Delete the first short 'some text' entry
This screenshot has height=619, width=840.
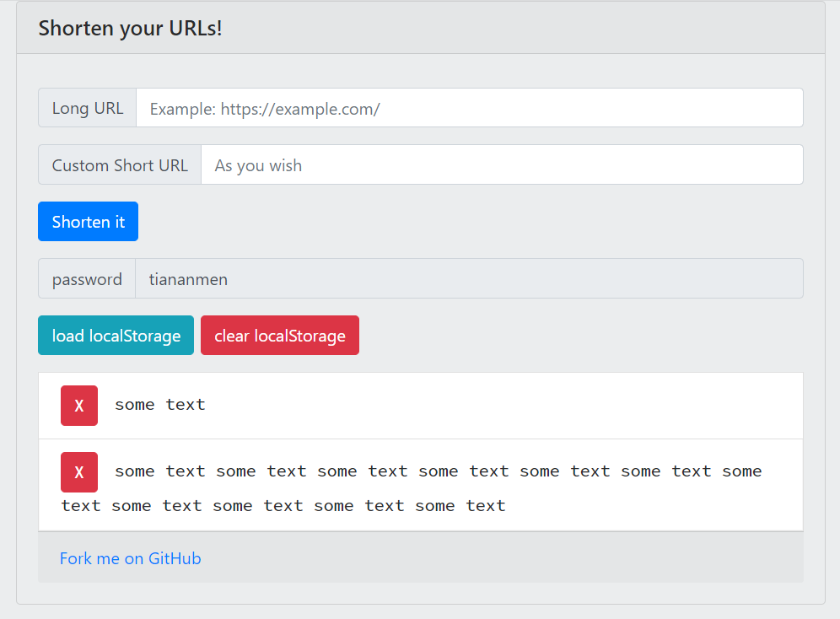coord(79,406)
